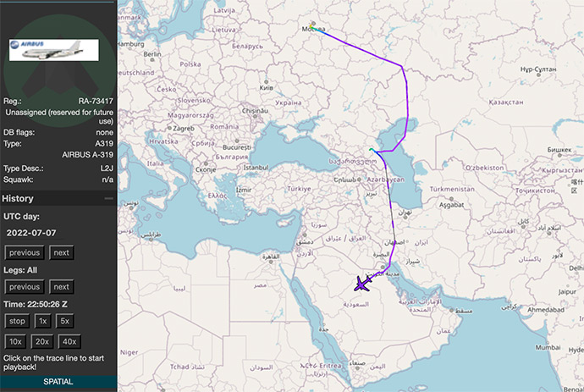Go to next UTC day
The height and width of the screenshot is (392, 584).
pos(61,252)
